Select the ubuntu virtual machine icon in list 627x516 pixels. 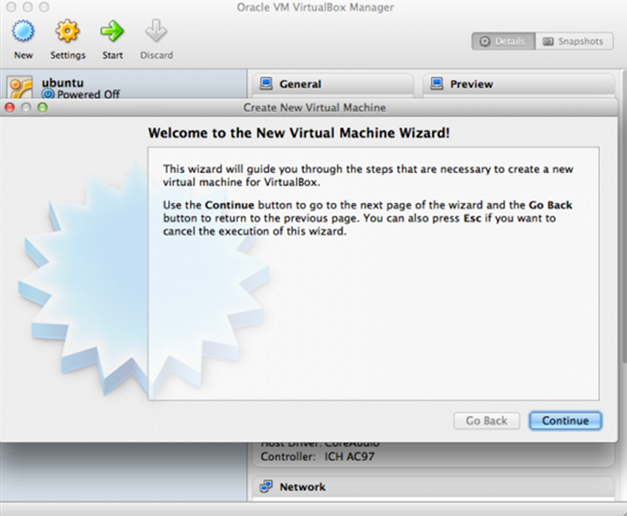point(20,87)
